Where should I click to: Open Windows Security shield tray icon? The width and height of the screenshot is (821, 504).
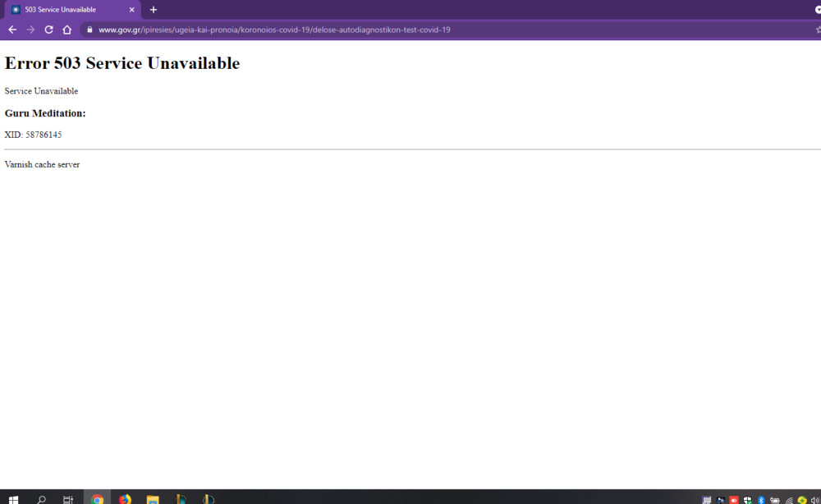(748, 499)
